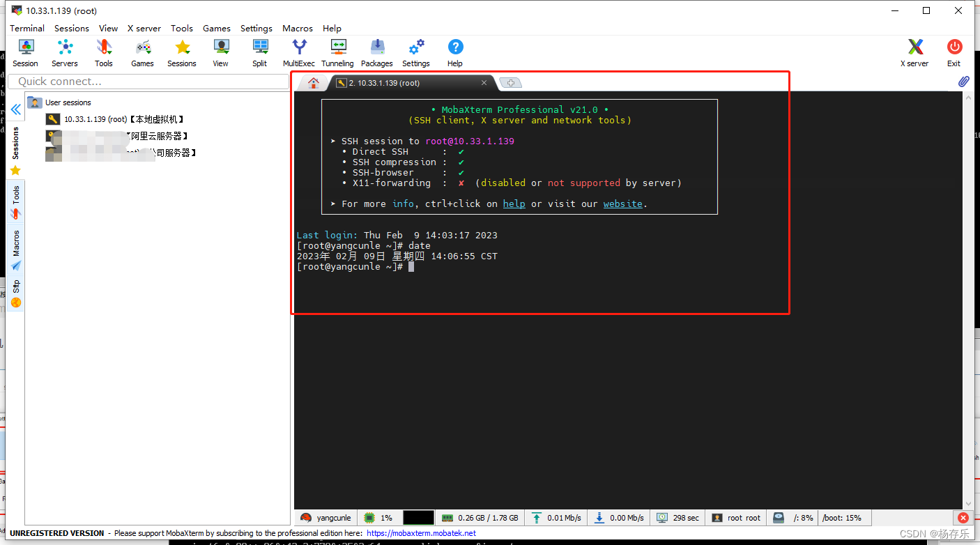This screenshot has width=980, height=545.
Task: Open the Tunneling toolbar icon
Action: tap(338, 53)
